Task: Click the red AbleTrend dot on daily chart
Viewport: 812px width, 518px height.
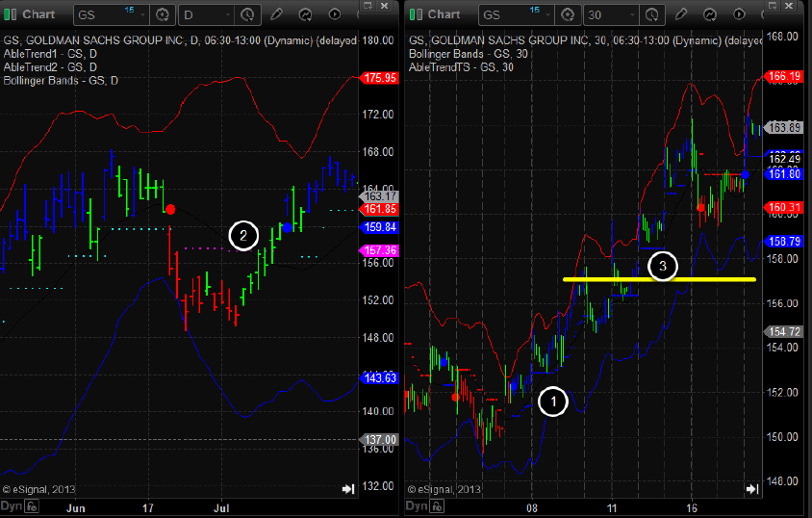Action: click(x=170, y=210)
